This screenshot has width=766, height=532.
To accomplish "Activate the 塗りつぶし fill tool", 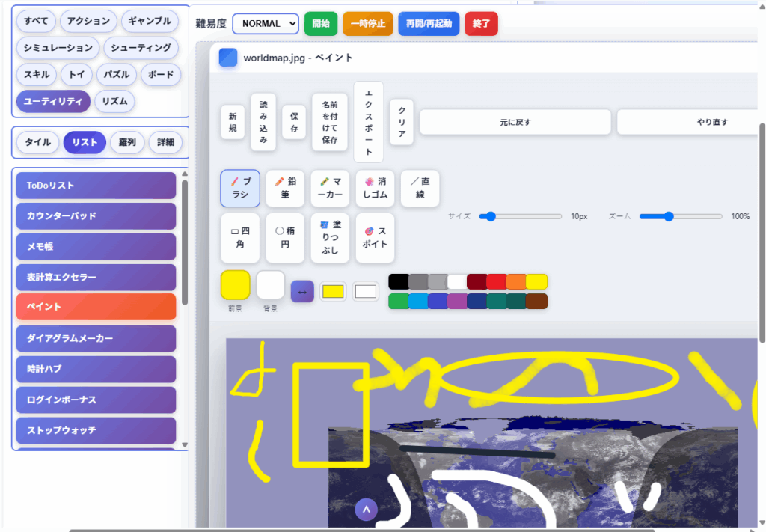I will point(330,238).
